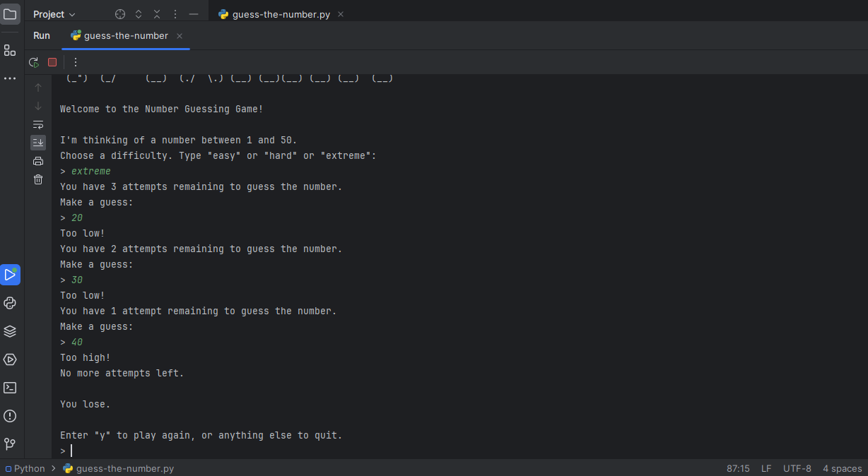Screen dimensions: 868x476
Task: Stop the running program
Action: [x=52, y=62]
